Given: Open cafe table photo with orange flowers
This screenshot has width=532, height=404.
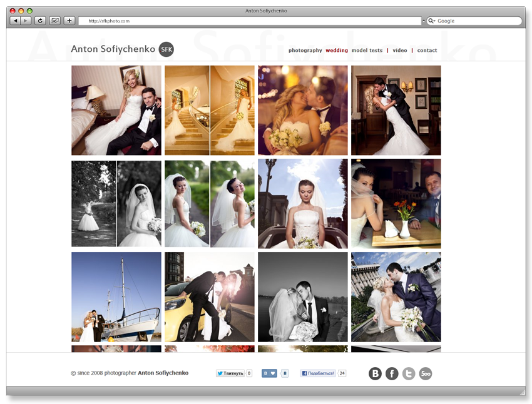Looking at the screenshot, I should click(396, 204).
